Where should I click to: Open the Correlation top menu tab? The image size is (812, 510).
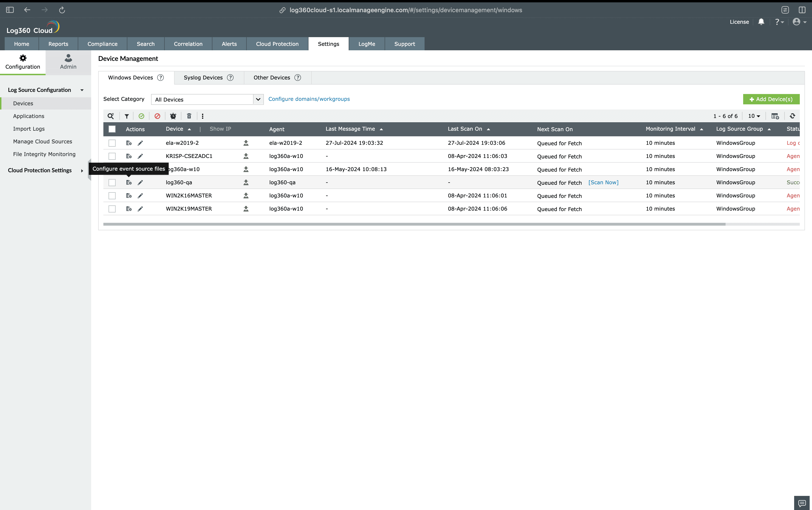click(x=188, y=44)
